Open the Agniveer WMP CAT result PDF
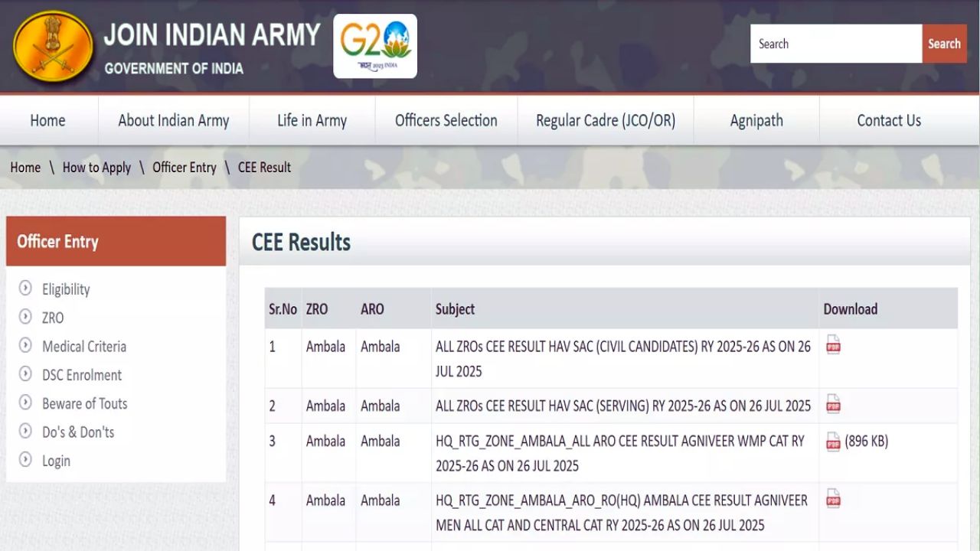The height and width of the screenshot is (551, 980). tap(831, 441)
